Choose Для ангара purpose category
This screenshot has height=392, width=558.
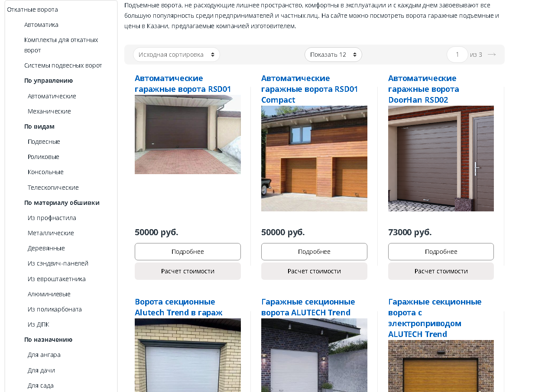pos(44,355)
